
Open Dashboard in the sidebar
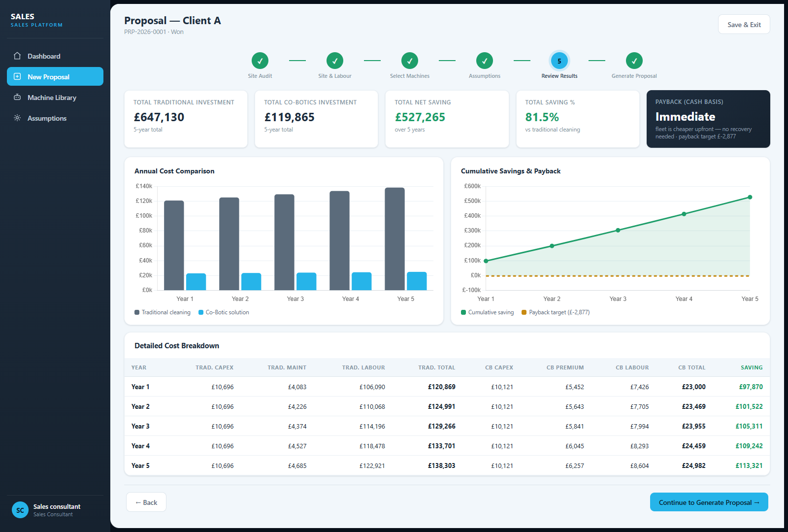click(55, 56)
